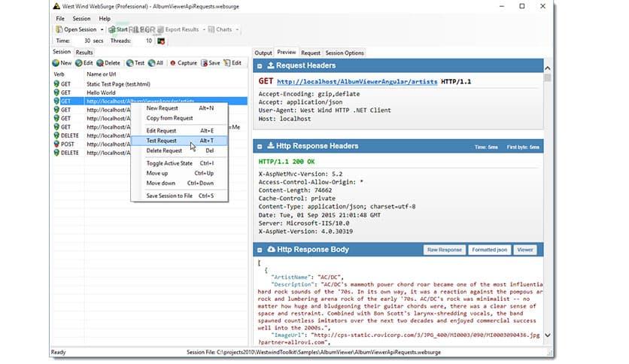
Task: Click the Start load test icon
Action: point(111,29)
